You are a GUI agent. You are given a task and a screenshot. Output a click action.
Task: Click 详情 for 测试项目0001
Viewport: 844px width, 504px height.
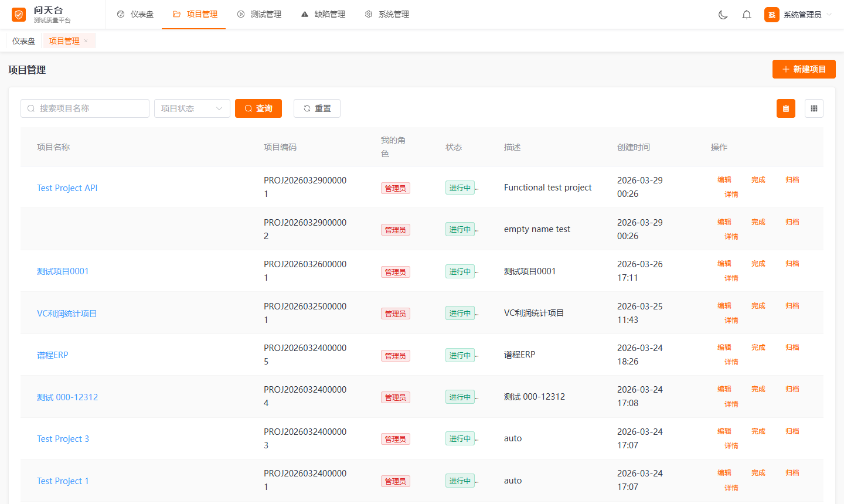pos(731,278)
